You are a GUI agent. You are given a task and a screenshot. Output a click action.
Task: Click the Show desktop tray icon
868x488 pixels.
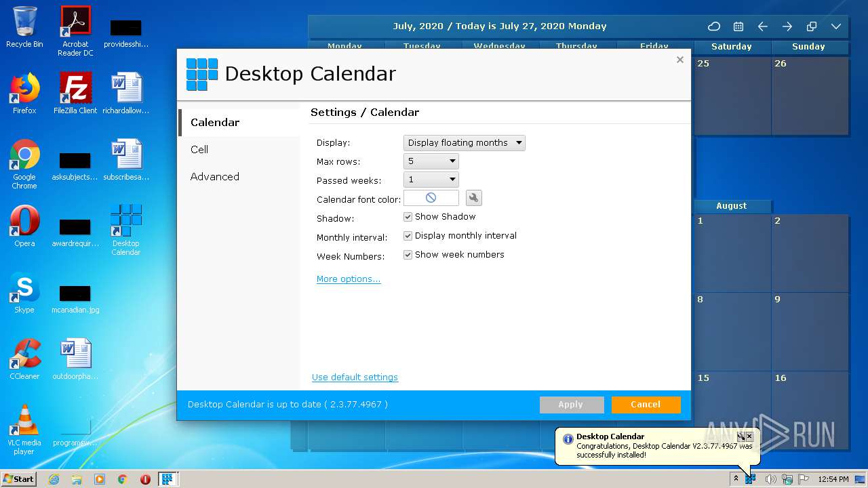click(x=861, y=479)
